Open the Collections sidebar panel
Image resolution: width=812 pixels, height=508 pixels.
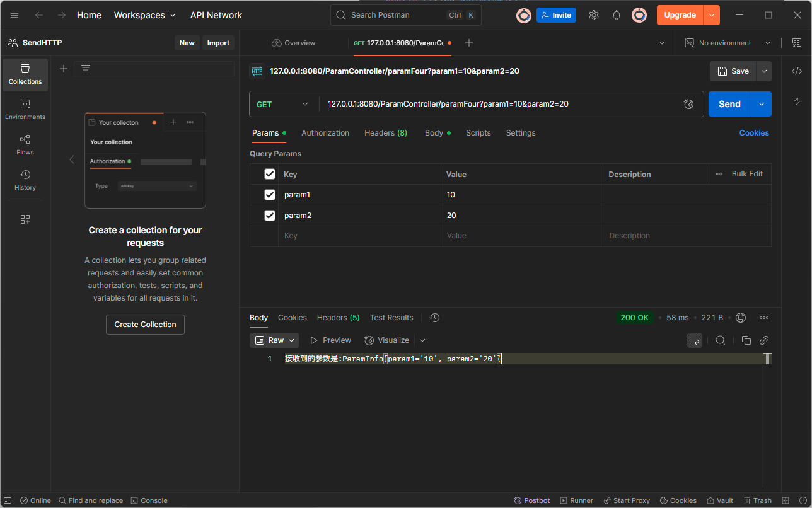click(x=25, y=74)
